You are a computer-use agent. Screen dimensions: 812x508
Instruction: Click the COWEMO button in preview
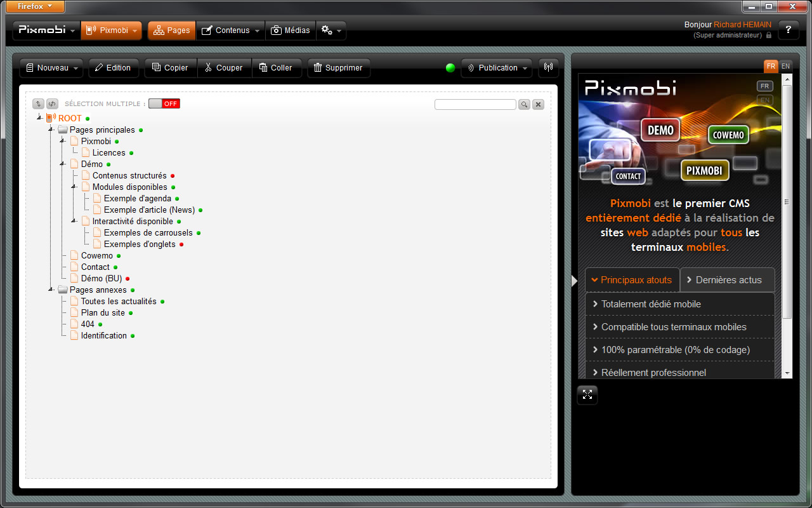tap(728, 135)
